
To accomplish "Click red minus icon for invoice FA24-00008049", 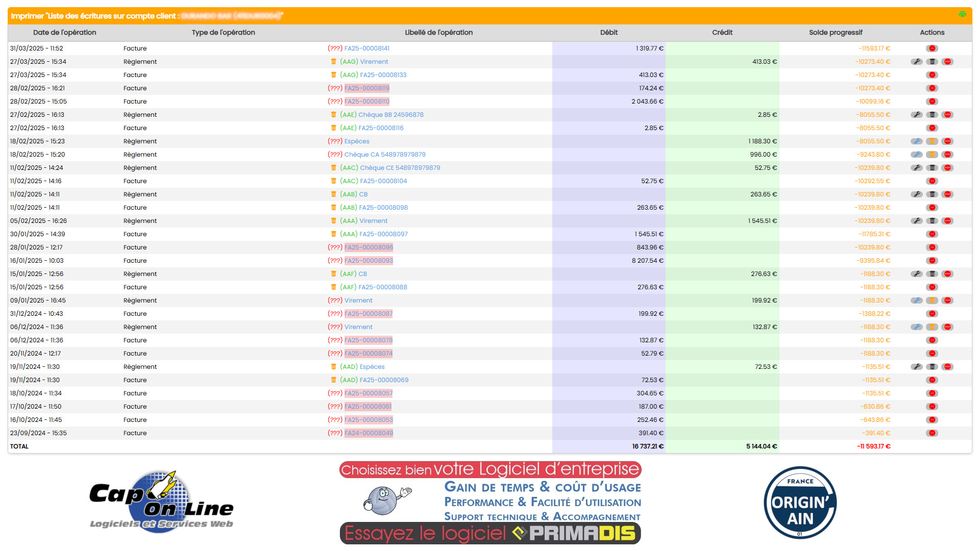I will 932,433.
